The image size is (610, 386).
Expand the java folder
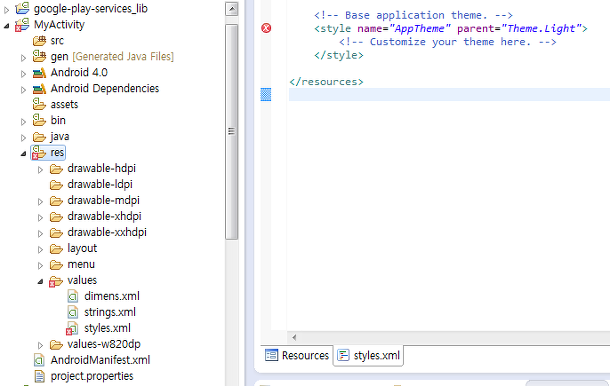(23, 138)
